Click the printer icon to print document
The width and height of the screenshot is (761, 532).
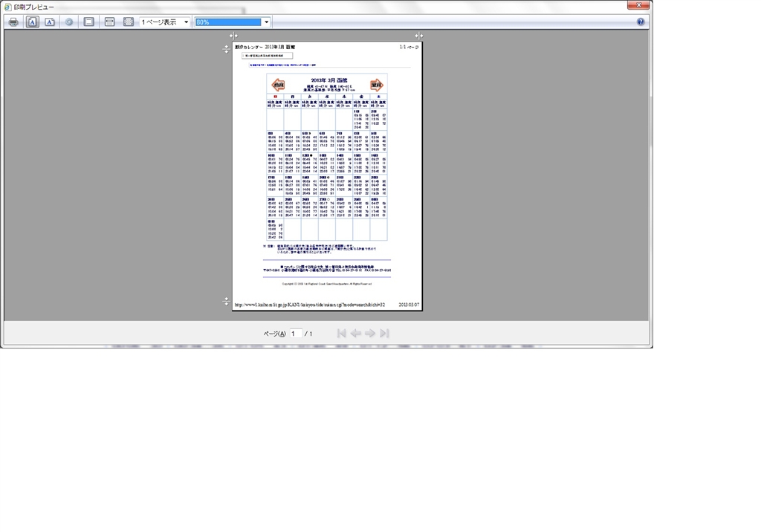[x=13, y=22]
